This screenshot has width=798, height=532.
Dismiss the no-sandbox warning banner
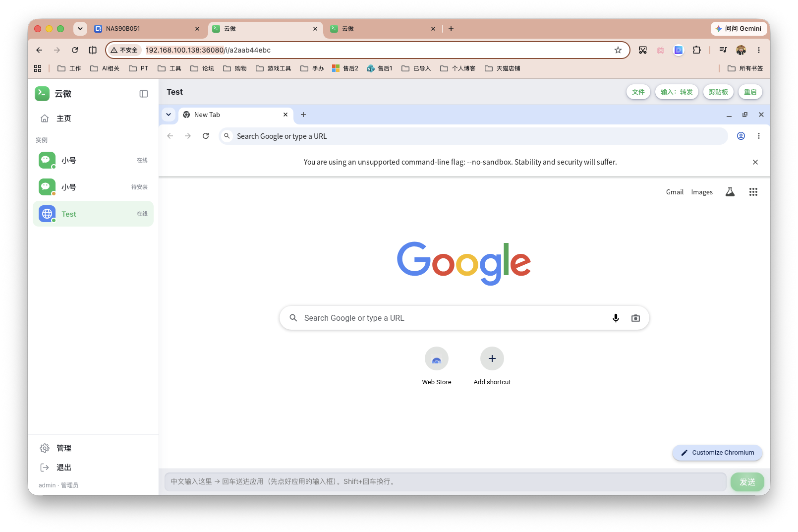click(x=755, y=162)
